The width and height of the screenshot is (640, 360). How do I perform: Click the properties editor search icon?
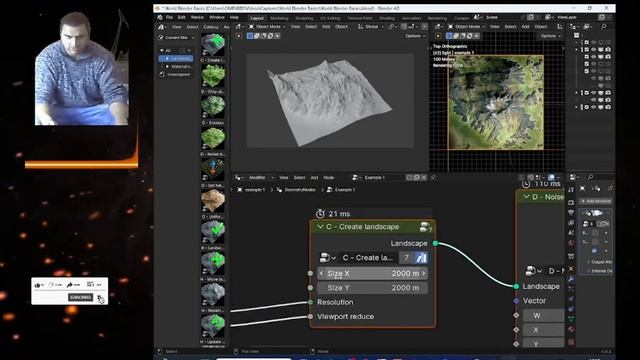point(590,177)
